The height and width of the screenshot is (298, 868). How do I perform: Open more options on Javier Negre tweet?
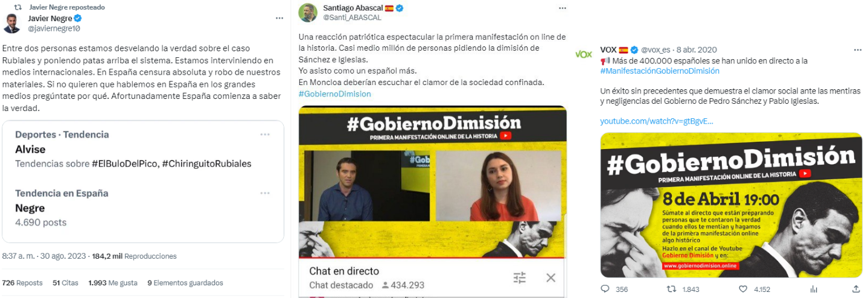pos(279,18)
